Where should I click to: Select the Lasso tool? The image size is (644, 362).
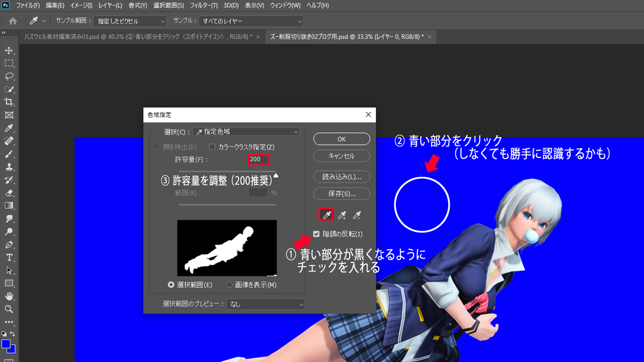tap(9, 76)
